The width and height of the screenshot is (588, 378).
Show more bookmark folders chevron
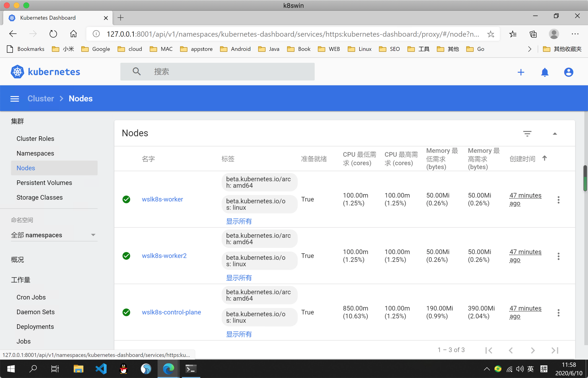[x=530, y=49]
